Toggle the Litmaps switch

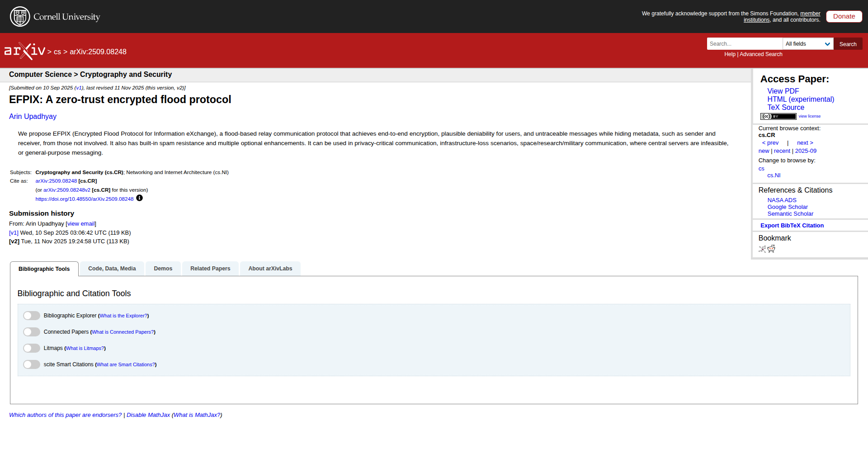coord(32,348)
